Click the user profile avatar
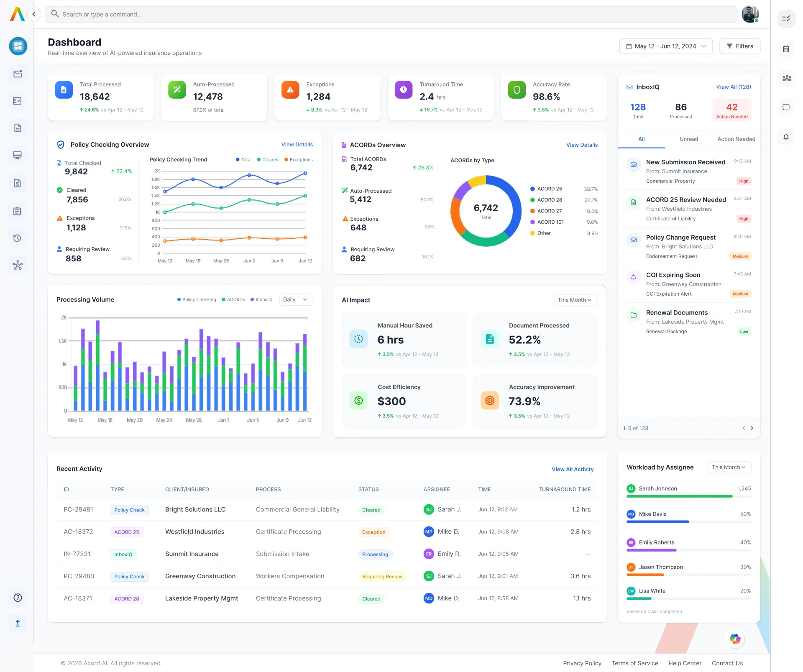 coord(750,14)
